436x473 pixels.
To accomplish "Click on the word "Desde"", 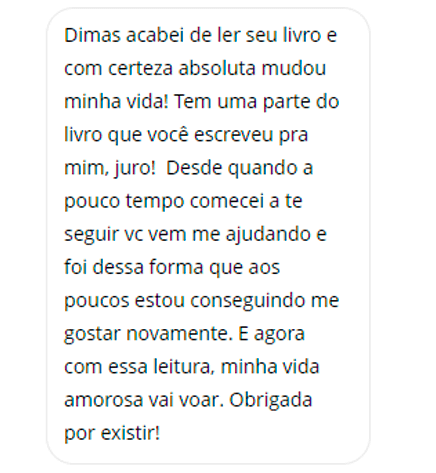I will [x=194, y=168].
